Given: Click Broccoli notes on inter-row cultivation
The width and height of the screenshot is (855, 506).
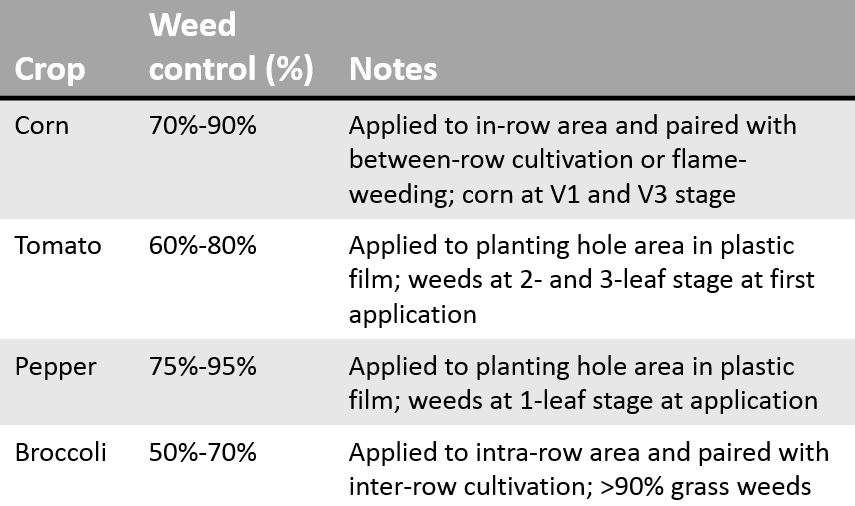Looking at the screenshot, I should (x=589, y=469).
